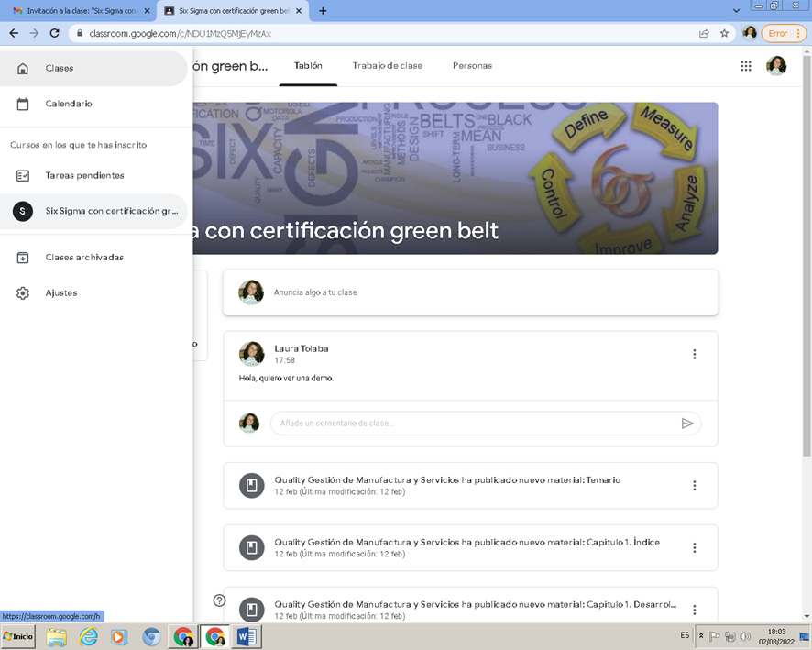Viewport: 812px width, 650px height.
Task: Share this page icon in address bar
Action: tap(704, 33)
